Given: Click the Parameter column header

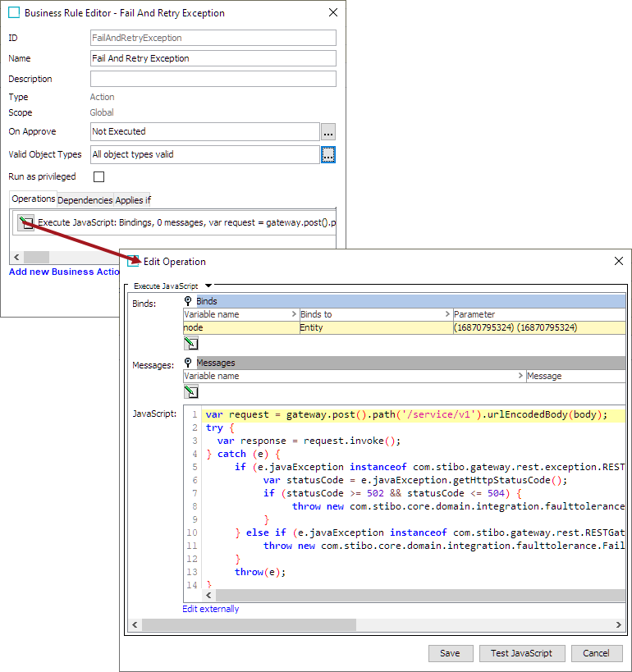Looking at the screenshot, I should click(539, 314).
